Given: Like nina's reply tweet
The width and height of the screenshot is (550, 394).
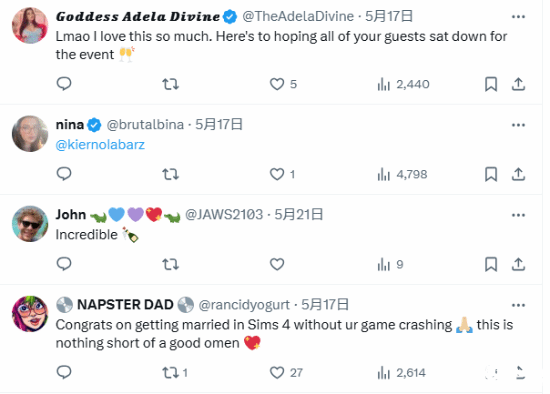Looking at the screenshot, I should point(282,174).
